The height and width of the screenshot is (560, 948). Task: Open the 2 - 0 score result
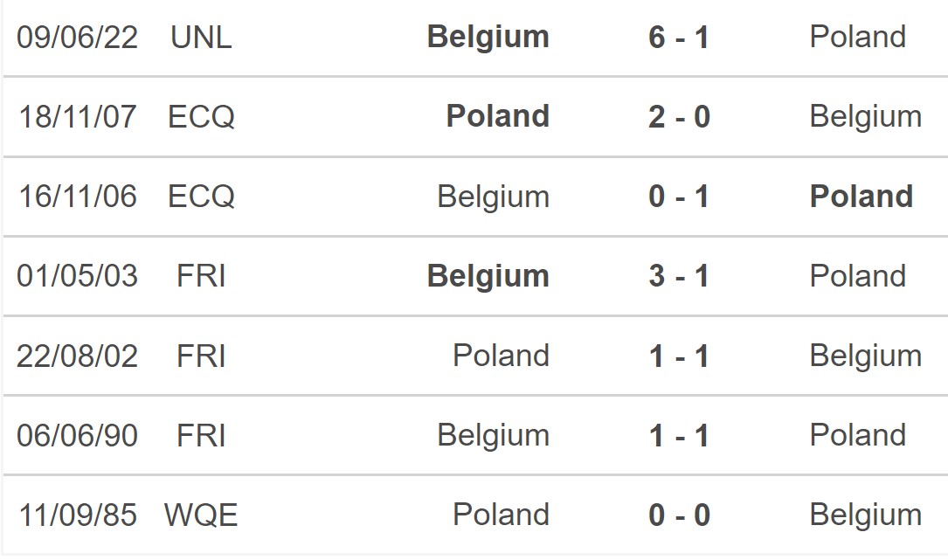pos(679,117)
